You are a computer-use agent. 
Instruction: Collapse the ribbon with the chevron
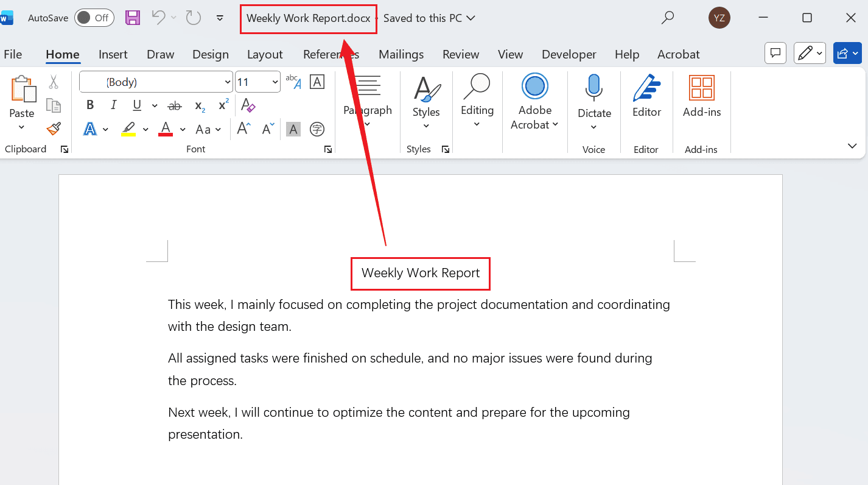[x=852, y=146]
